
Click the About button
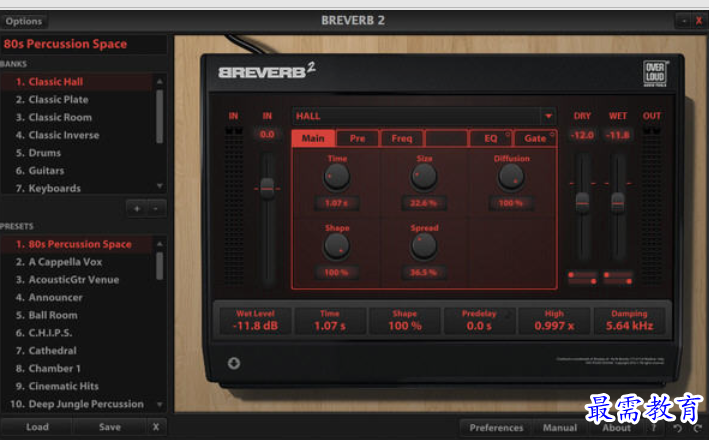pyautogui.click(x=616, y=427)
